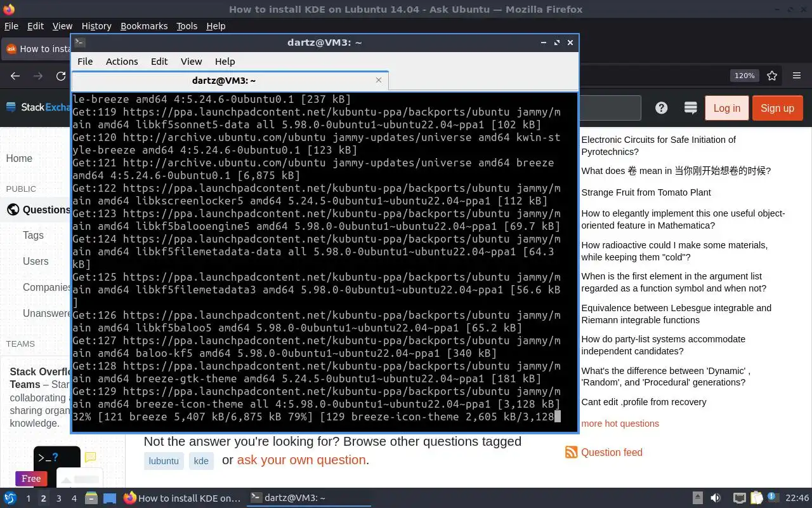Click 'ask your own question' link
The image size is (812, 508).
click(301, 460)
